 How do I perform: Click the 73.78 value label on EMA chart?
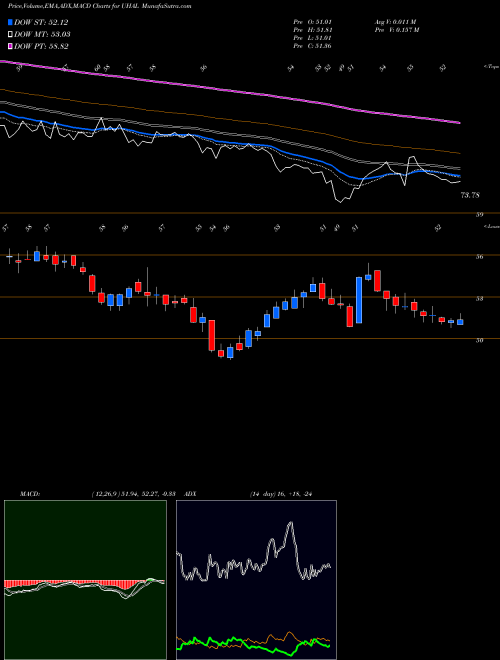(x=470, y=195)
